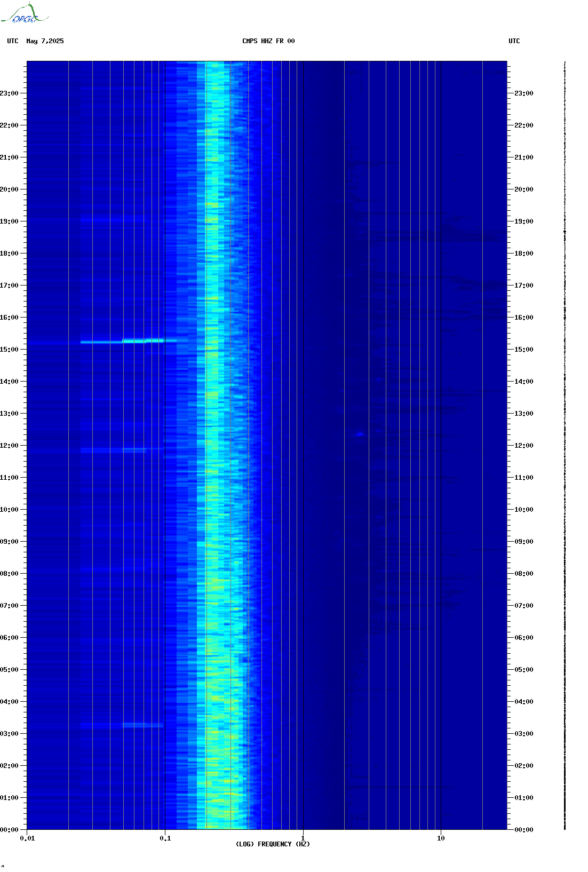588x872 pixels.
Task: Click the black vertical gridline at 1 Hz
Action: pyautogui.click(x=303, y=446)
